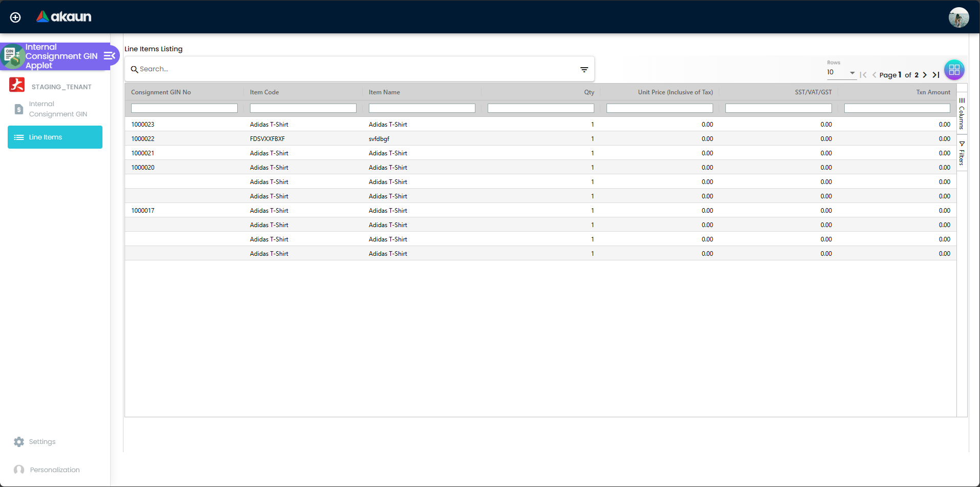Select the Internal Consignment GIN Applet icon
980x487 pixels.
click(x=13, y=56)
